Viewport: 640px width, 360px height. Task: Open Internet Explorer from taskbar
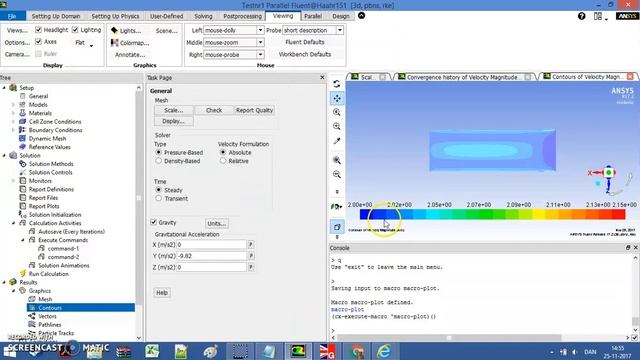tap(384, 351)
